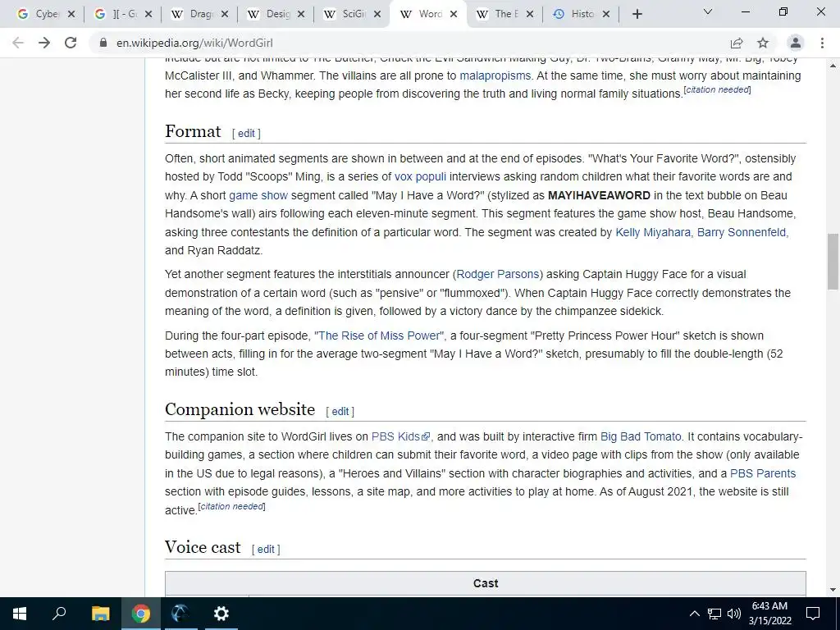Image resolution: width=840 pixels, height=630 pixels.
Task: Click the browser back arrow
Action: pyautogui.click(x=18, y=43)
